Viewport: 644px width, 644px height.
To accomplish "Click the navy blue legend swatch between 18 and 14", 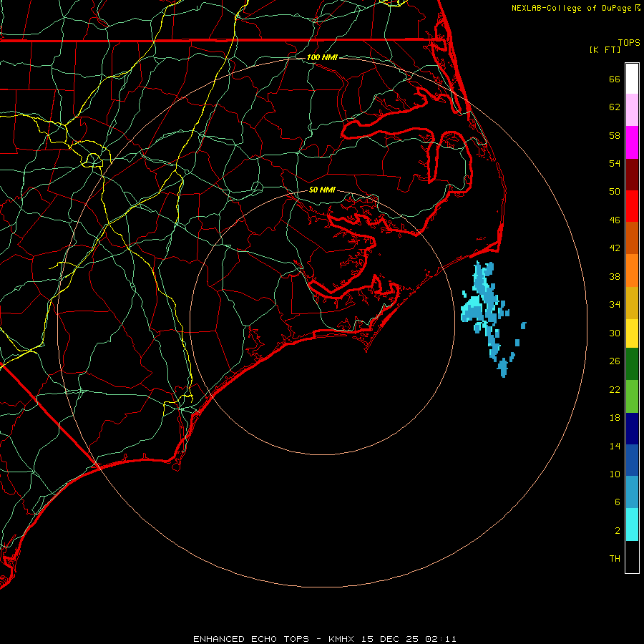I will pos(632,429).
